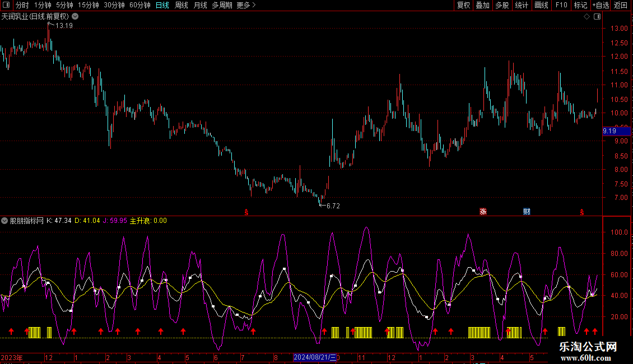
Task: Expand the 股朋指标网 indicator dropdown
Action: coord(5,221)
